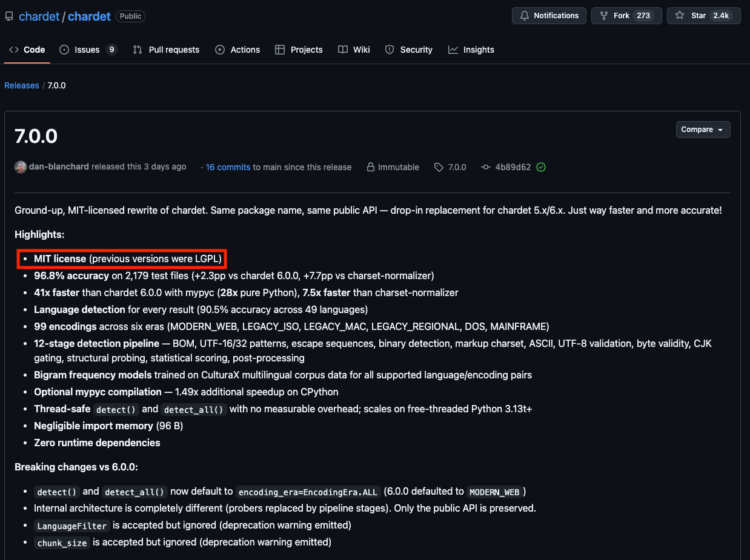Click the repository book icon beside chardet
The width and height of the screenshot is (750, 560).
tap(8, 16)
